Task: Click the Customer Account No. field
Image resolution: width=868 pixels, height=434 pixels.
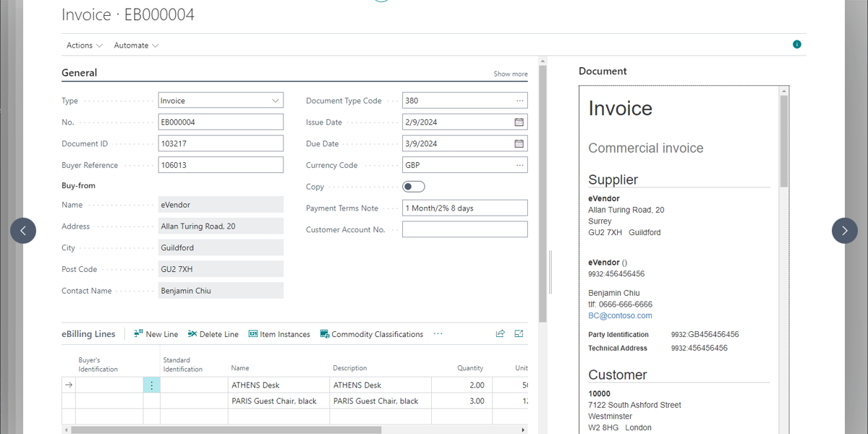Action: pyautogui.click(x=464, y=230)
